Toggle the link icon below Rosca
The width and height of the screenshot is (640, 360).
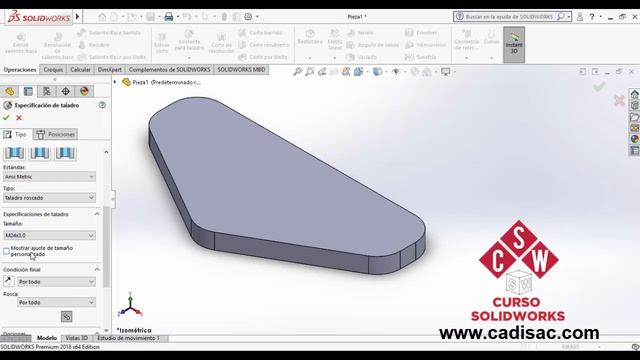click(67, 316)
